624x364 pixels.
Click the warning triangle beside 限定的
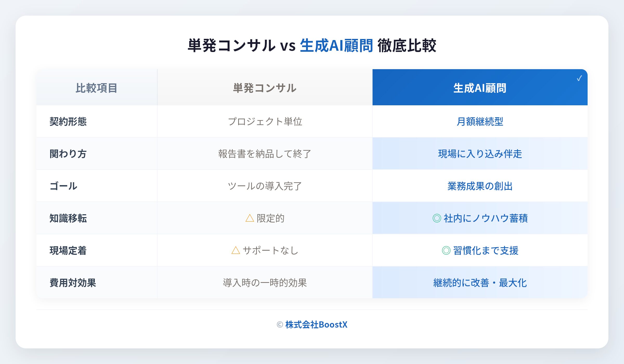(250, 218)
